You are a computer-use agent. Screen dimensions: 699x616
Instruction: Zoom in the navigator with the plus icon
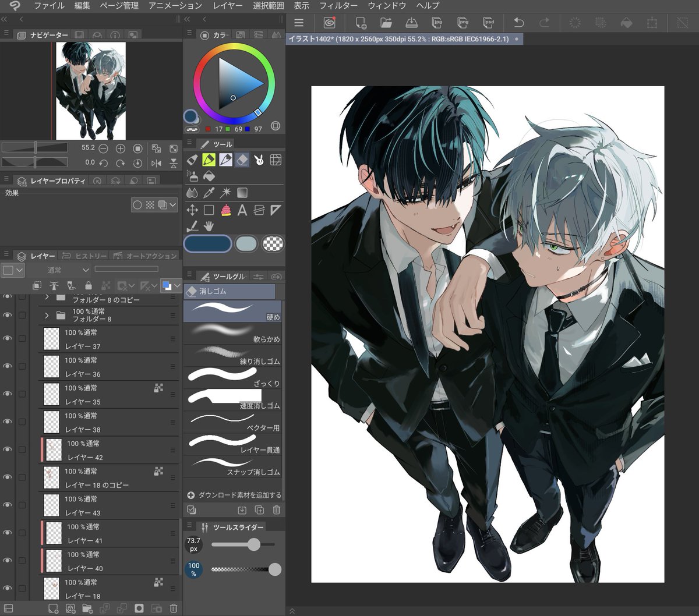click(x=121, y=149)
